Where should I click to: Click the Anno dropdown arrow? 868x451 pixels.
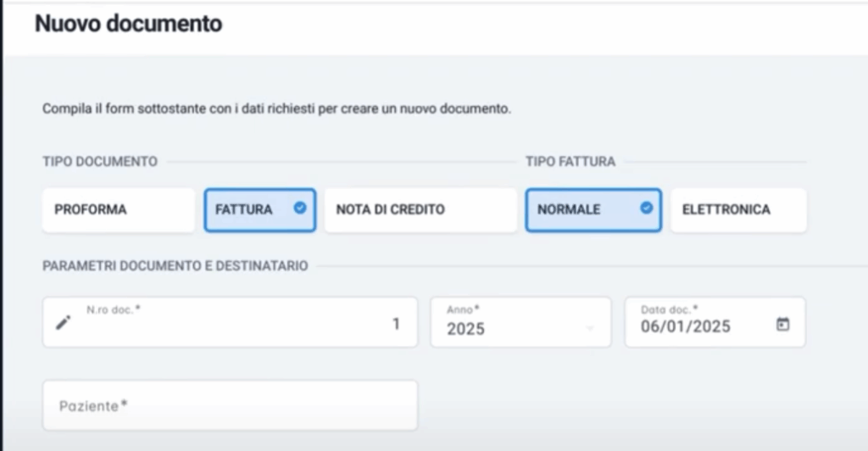590,328
